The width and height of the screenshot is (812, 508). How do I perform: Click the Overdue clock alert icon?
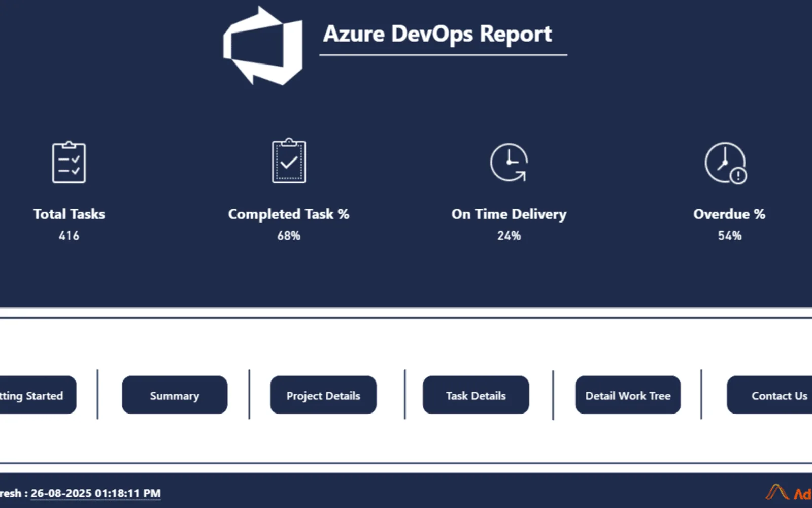[x=726, y=163]
